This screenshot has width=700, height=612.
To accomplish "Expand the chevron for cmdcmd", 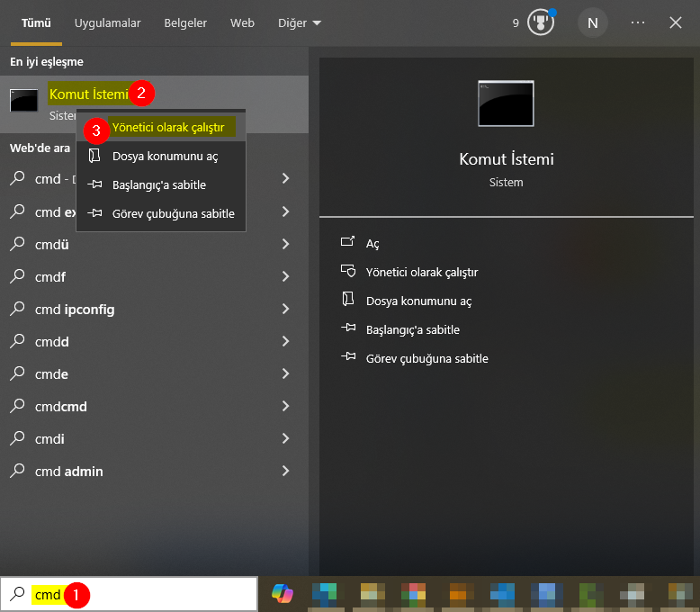I will [x=286, y=406].
